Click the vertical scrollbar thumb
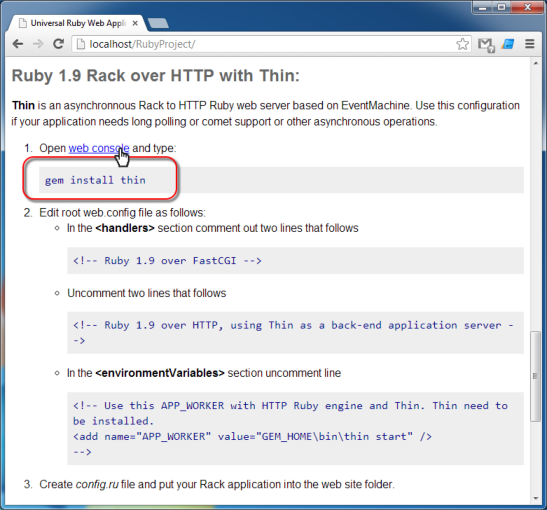 pos(535,376)
